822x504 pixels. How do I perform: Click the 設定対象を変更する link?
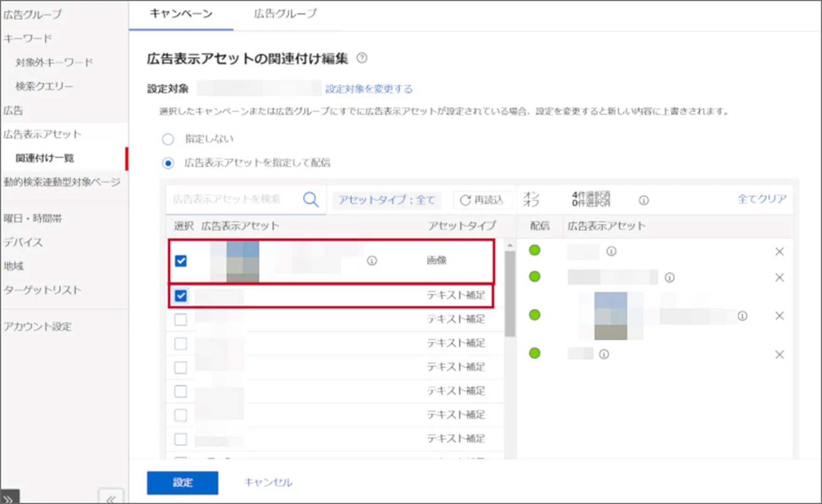point(368,89)
